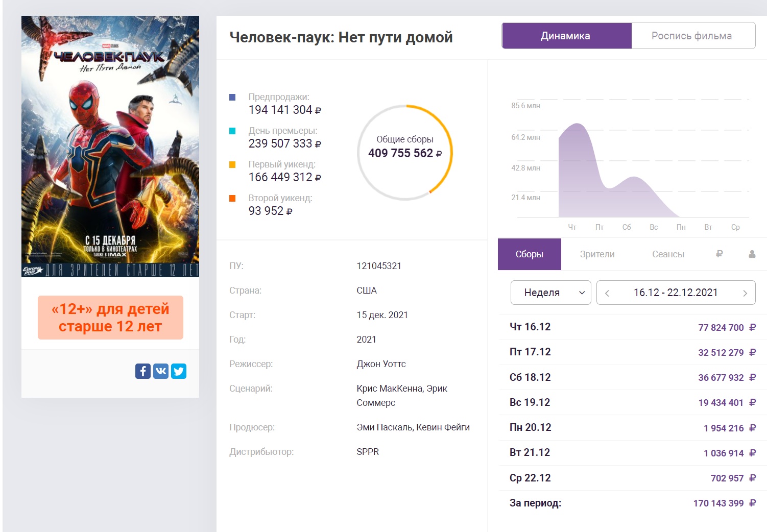Click the Вт 21.12 row
Screen dimensions: 767x532
click(x=632, y=453)
